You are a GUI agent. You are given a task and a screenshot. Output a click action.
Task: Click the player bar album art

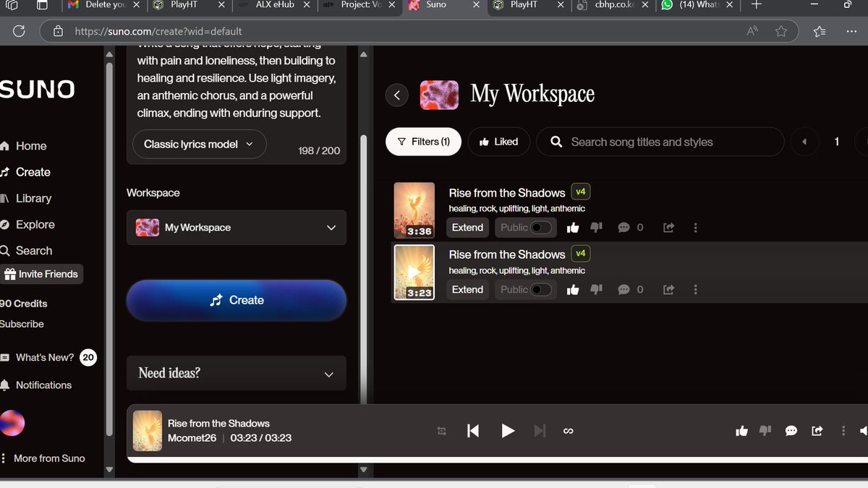(148, 431)
